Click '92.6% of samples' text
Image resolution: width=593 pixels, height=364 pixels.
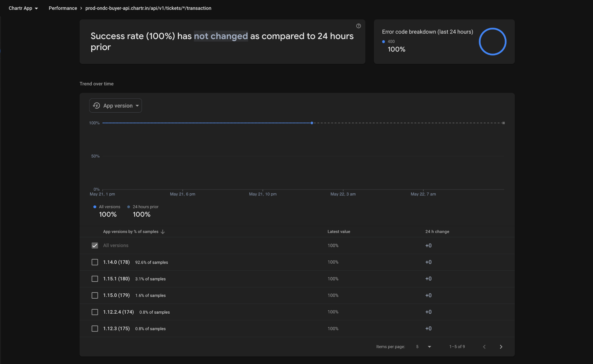click(x=151, y=262)
